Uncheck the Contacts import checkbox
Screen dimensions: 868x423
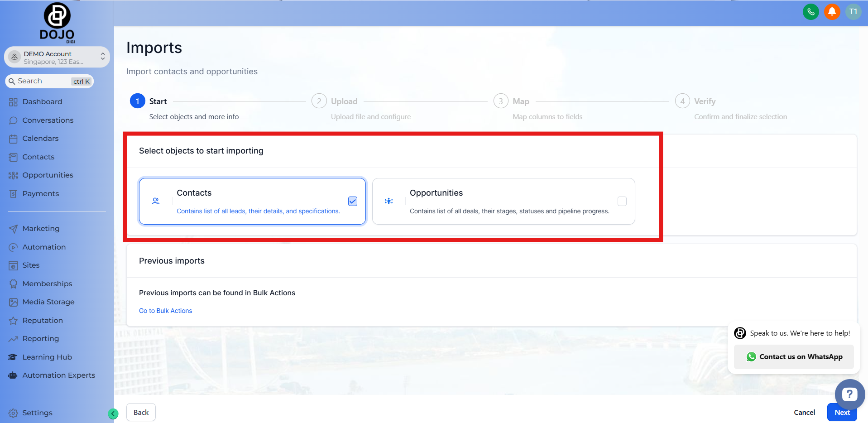pos(353,201)
